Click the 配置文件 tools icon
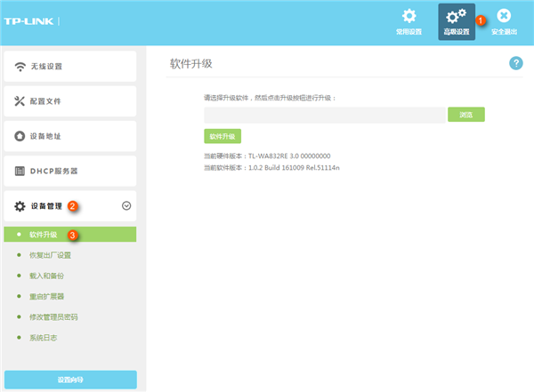534x392 pixels. pyautogui.click(x=20, y=100)
